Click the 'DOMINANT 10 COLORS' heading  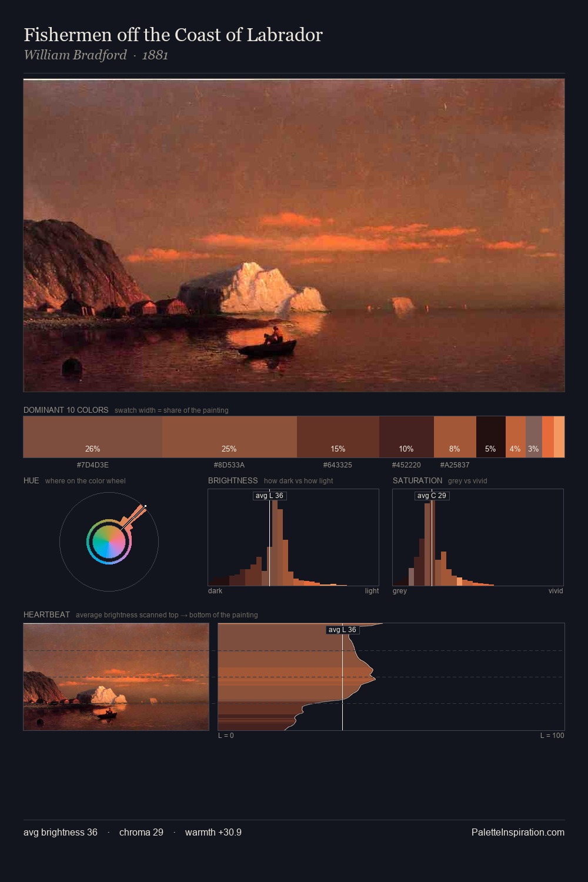click(x=66, y=410)
